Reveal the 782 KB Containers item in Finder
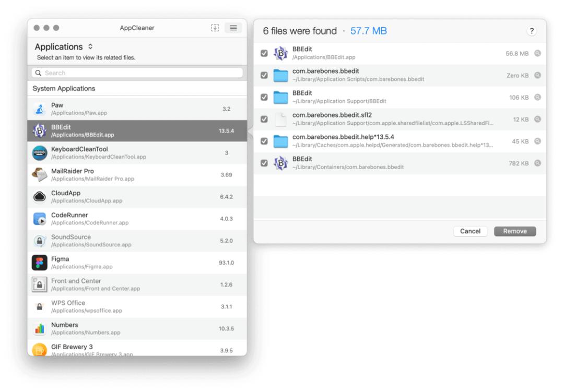This screenshot has height=392, width=564. pos(537,163)
